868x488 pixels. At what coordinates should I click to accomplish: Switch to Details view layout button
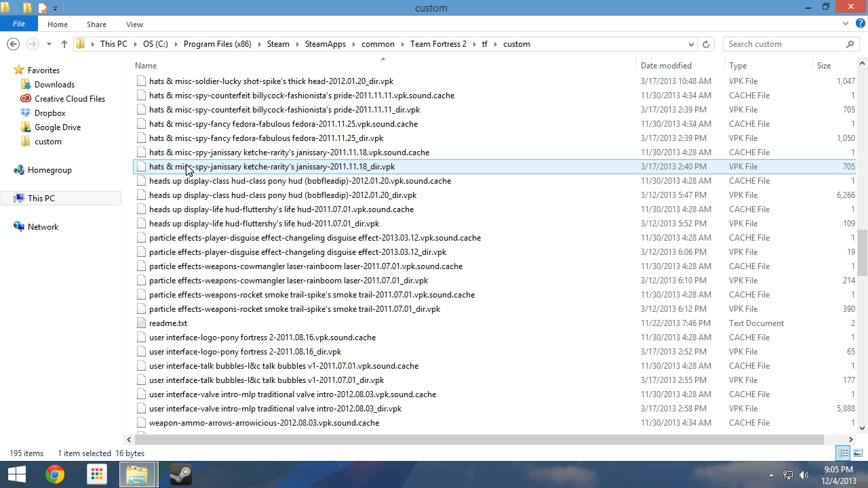tap(843, 453)
